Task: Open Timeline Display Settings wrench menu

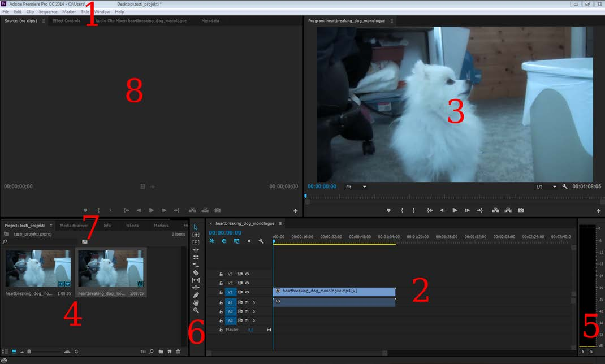Action: coord(261,241)
